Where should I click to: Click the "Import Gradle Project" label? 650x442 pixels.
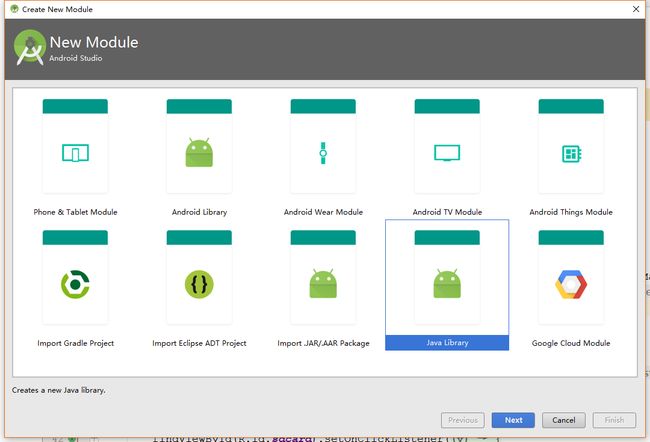(75, 343)
